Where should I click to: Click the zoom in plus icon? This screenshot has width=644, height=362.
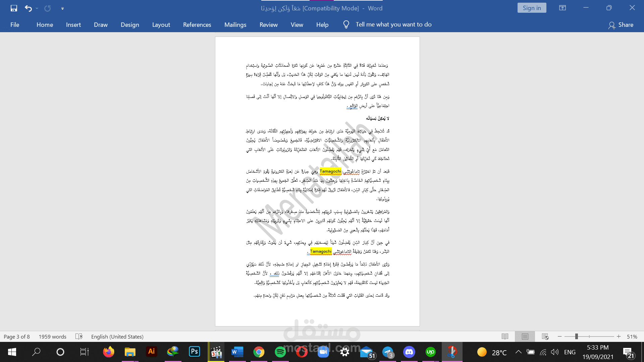pyautogui.click(x=619, y=337)
